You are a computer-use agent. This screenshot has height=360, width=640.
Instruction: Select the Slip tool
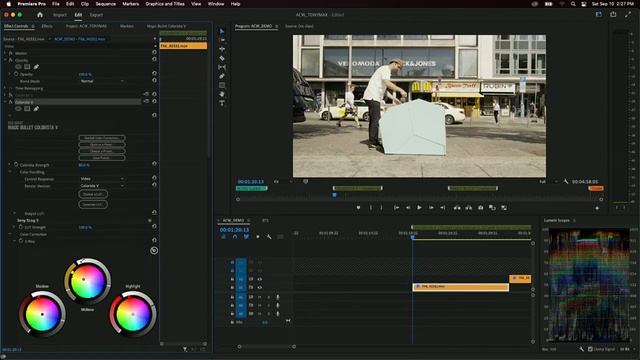point(222,67)
